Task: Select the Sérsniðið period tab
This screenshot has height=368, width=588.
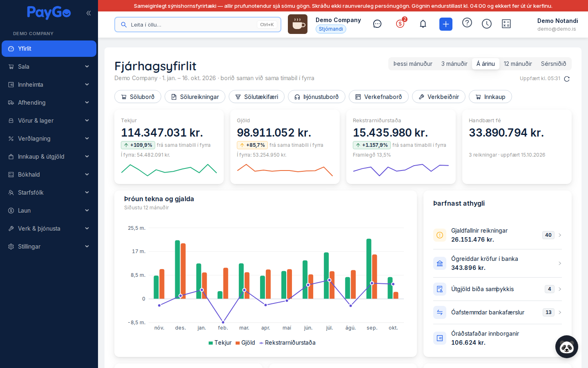Action: [553, 64]
